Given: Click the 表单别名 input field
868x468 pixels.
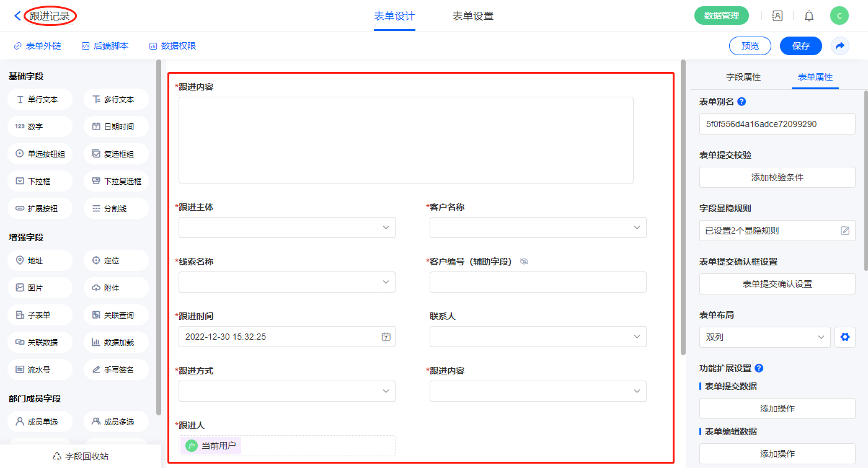Looking at the screenshot, I should pos(777,124).
